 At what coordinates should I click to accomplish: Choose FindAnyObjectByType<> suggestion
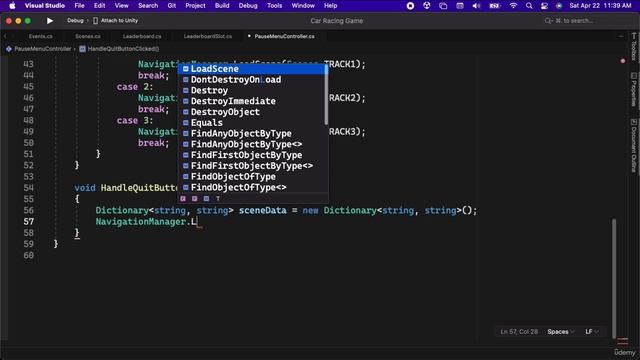click(252, 144)
